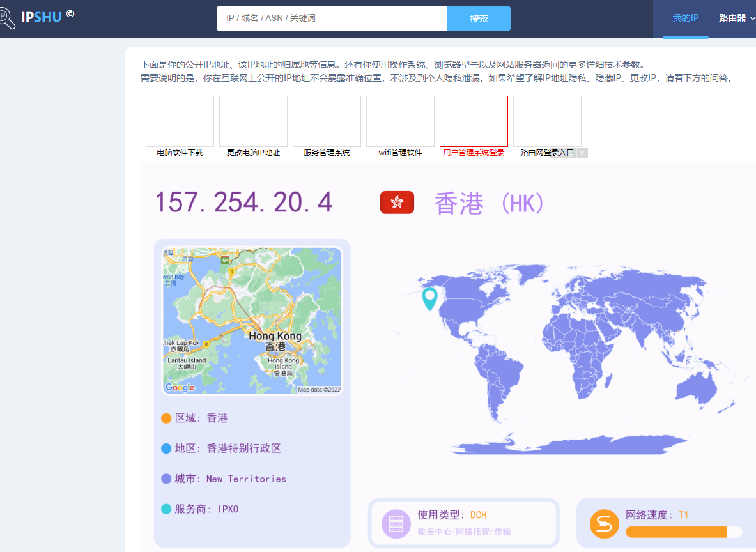Click the teal dot beside 服务商
Viewport: 756px width, 552px height.
pyautogui.click(x=166, y=509)
